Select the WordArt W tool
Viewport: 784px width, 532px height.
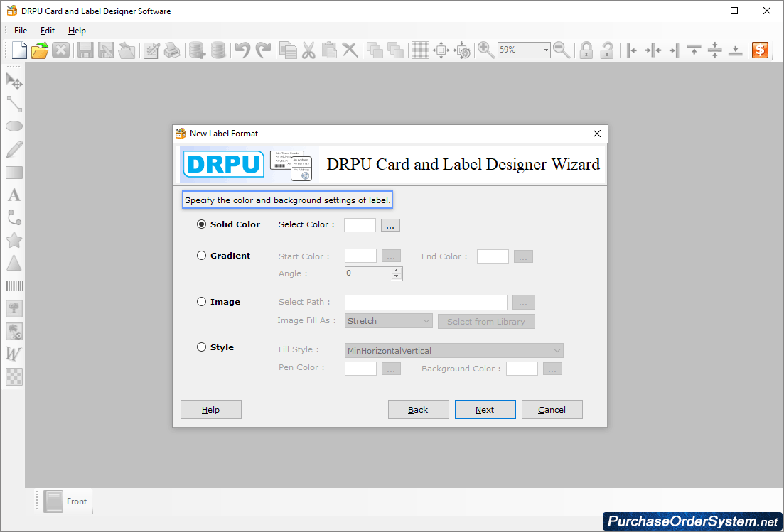pyautogui.click(x=14, y=354)
